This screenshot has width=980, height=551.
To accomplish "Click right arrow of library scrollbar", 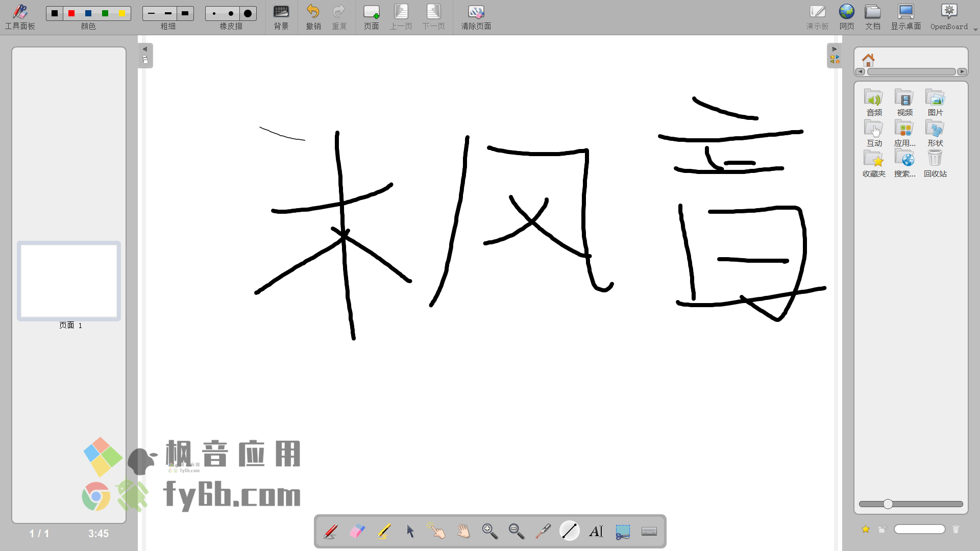I will [x=962, y=72].
